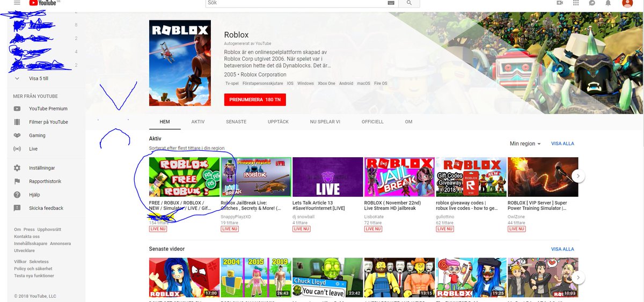Viewport: 644px width, 302px height.
Task: Switch to the AKTIV tab
Action: coord(198,122)
